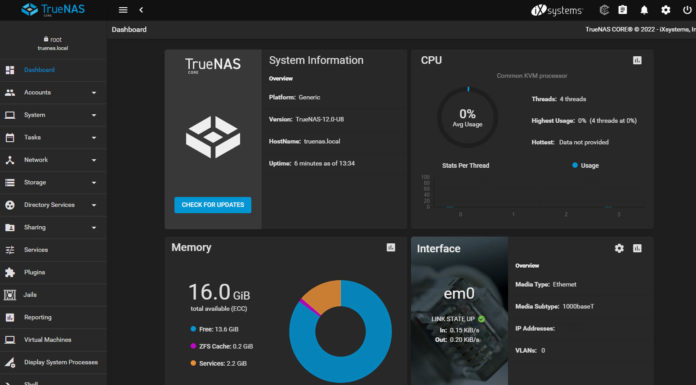Image resolution: width=696 pixels, height=385 pixels.
Task: Click the Sharing folder icon
Action: tap(10, 227)
